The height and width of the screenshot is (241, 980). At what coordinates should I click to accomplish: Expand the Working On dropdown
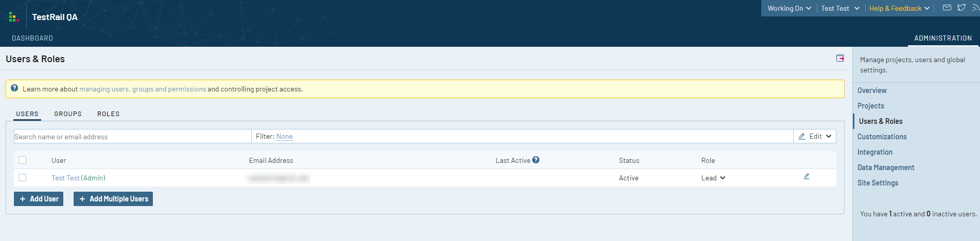(789, 8)
